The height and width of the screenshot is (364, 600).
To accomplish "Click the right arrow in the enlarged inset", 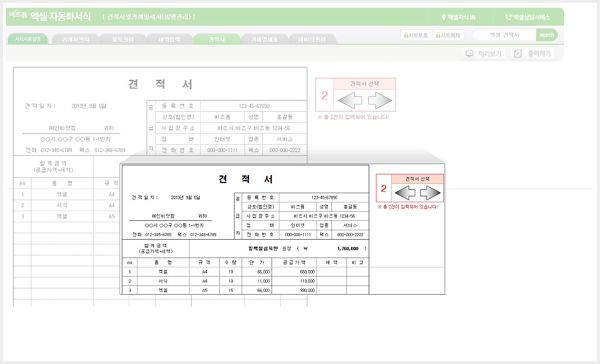I will click(x=431, y=193).
